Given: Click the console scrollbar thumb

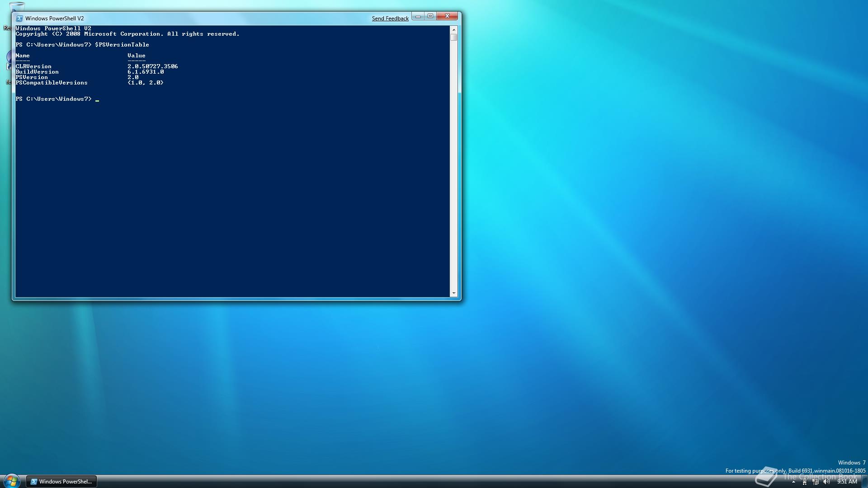Looking at the screenshot, I should click(x=454, y=38).
